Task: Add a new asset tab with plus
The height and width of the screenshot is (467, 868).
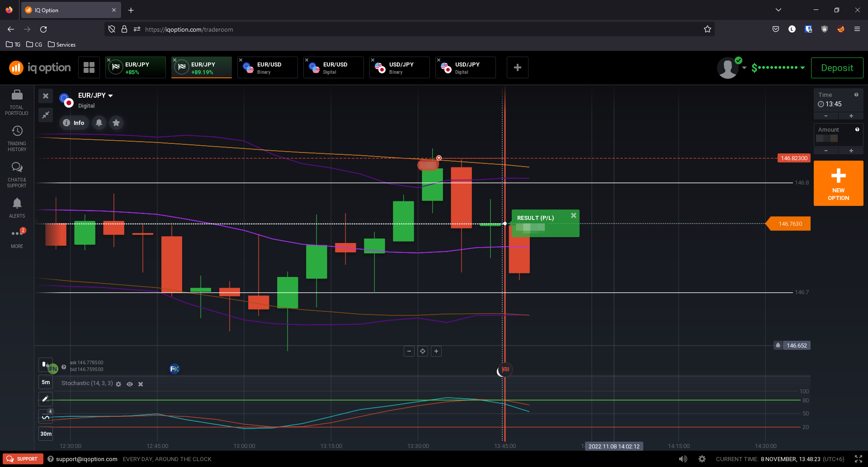Action: pyautogui.click(x=518, y=67)
